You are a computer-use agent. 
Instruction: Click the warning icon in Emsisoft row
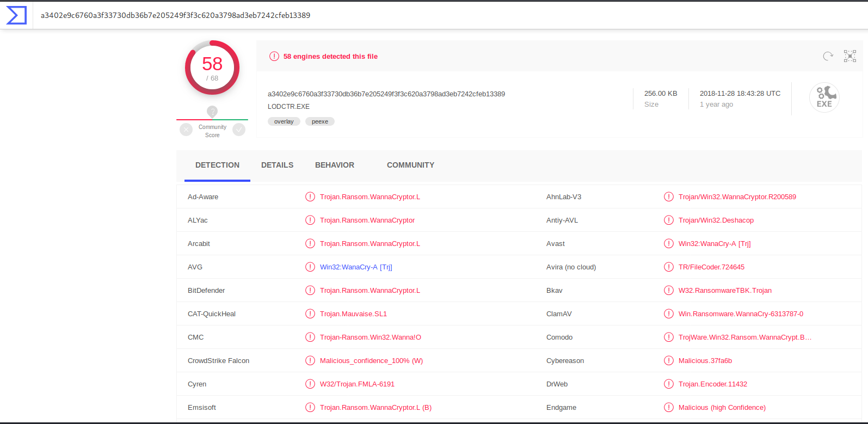coord(310,407)
